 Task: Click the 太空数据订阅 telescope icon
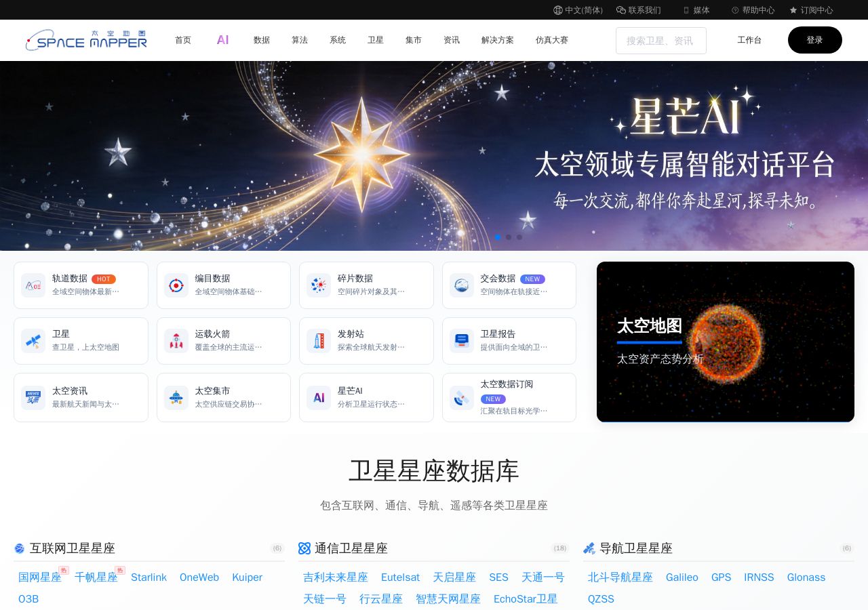(462, 398)
